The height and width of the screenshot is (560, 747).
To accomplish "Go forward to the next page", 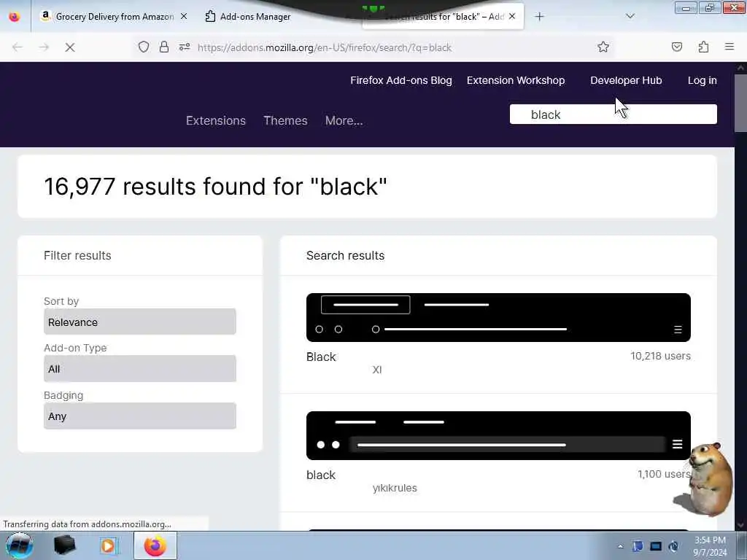I will (44, 47).
